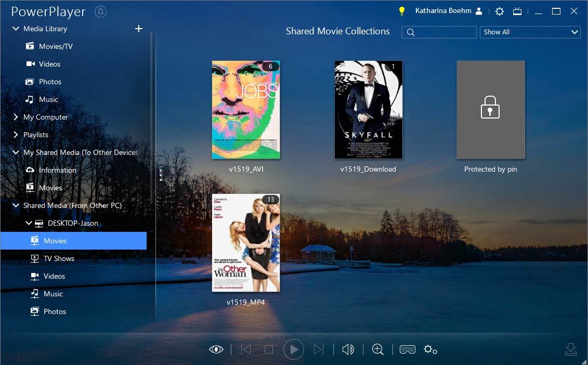This screenshot has width=588, height=365.
Task: Add media with the plus icon
Action: (x=139, y=29)
